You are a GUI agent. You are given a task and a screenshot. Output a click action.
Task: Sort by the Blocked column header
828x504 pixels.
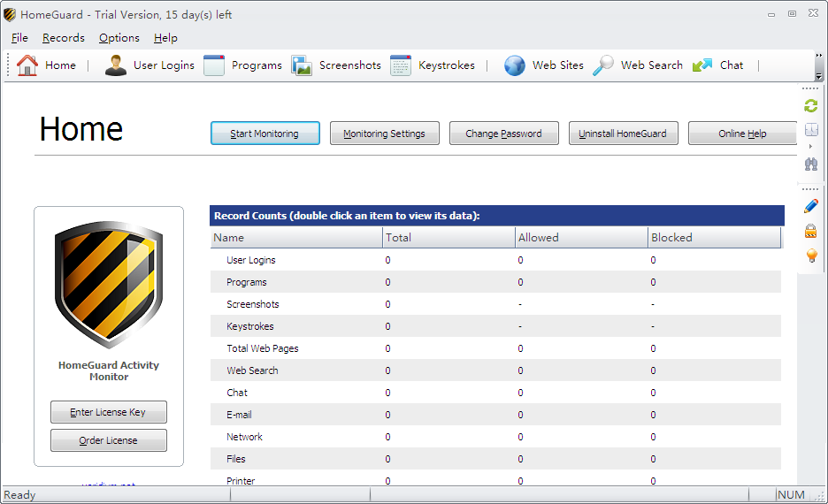pos(715,238)
